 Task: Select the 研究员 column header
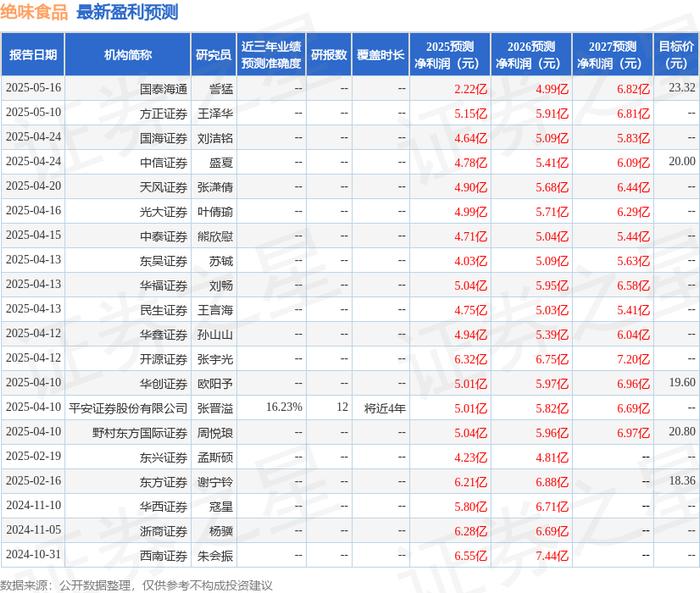(213, 54)
